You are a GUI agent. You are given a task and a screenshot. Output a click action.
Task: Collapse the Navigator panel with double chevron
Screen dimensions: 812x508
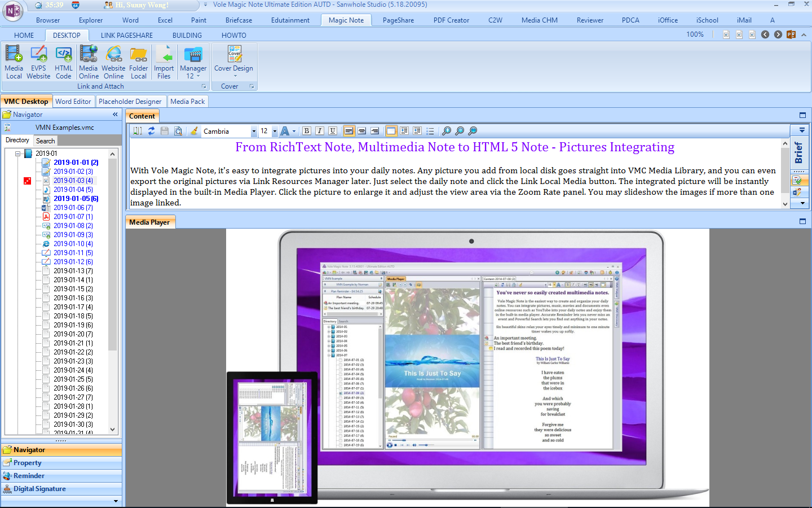(x=115, y=115)
